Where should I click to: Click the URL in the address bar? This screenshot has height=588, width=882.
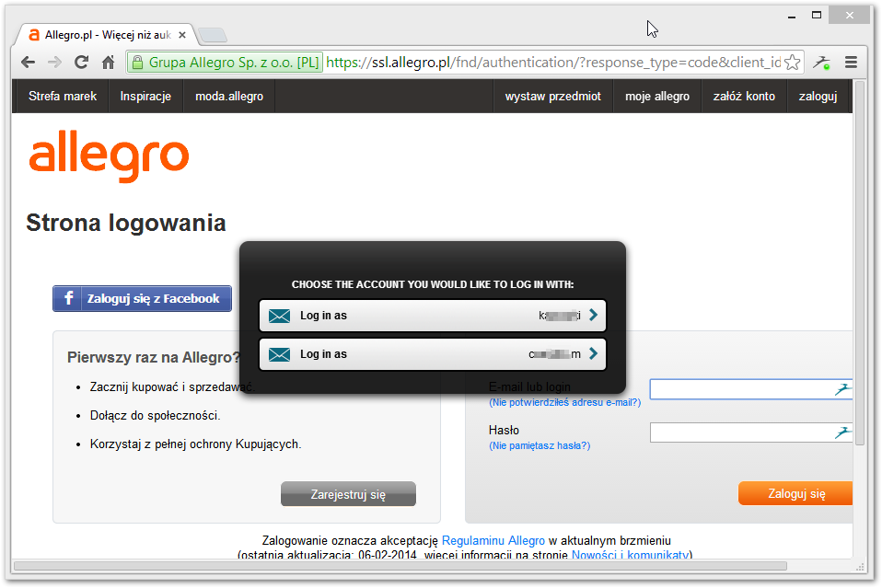coord(553,63)
